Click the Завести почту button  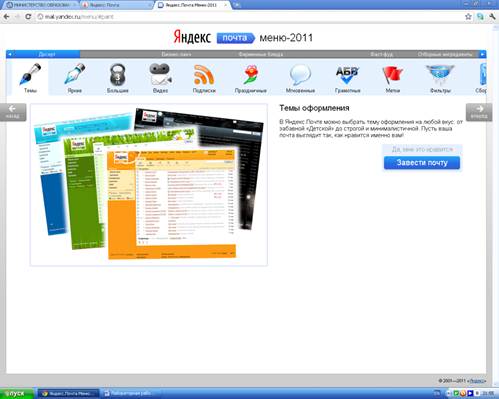422,163
